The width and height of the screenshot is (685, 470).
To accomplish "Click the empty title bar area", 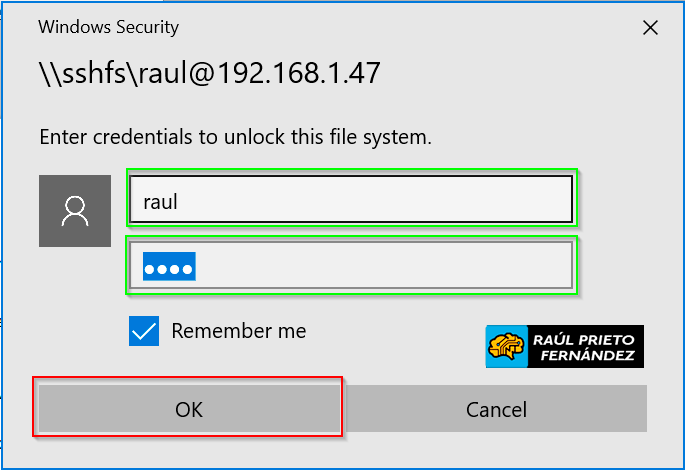I will pos(400,27).
